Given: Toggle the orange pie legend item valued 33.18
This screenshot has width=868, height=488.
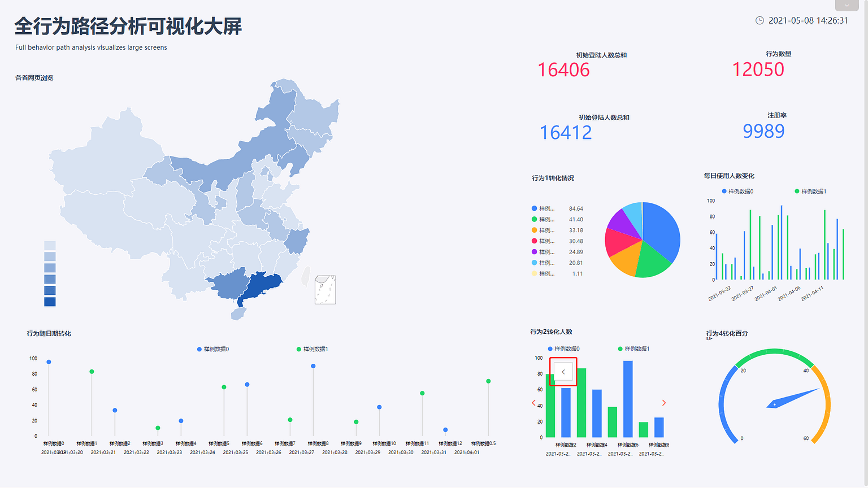Looking at the screenshot, I should click(x=557, y=230).
